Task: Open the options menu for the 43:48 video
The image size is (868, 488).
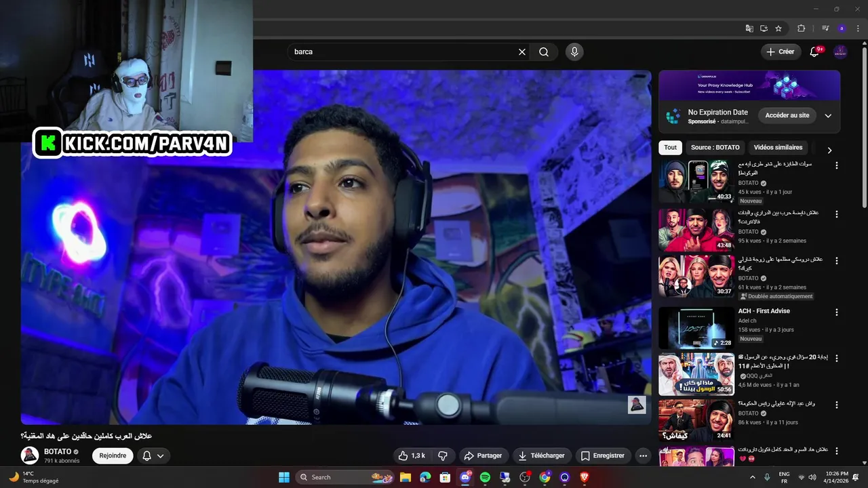Action: click(836, 214)
